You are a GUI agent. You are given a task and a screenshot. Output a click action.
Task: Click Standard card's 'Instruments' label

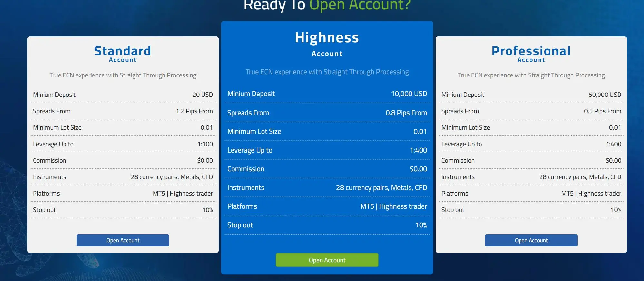point(49,177)
